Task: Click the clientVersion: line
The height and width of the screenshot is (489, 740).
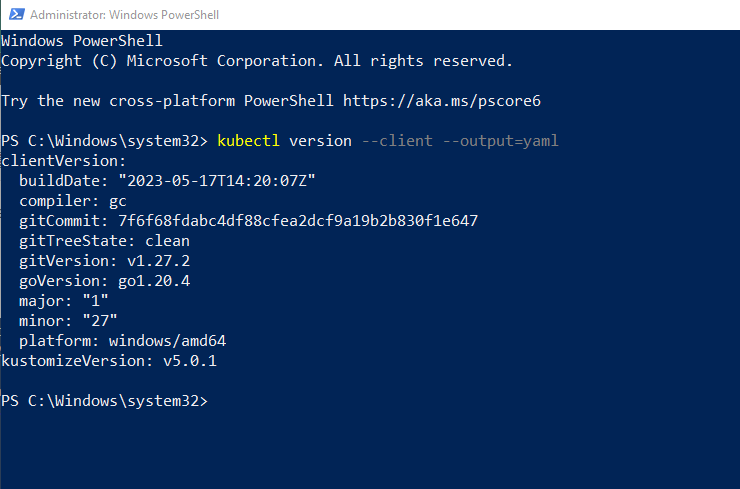Action: tap(64, 161)
